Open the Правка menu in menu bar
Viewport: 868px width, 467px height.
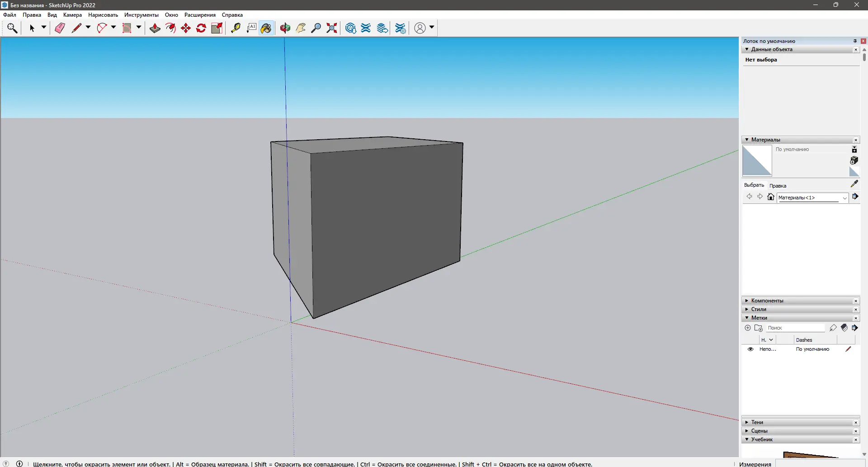32,15
